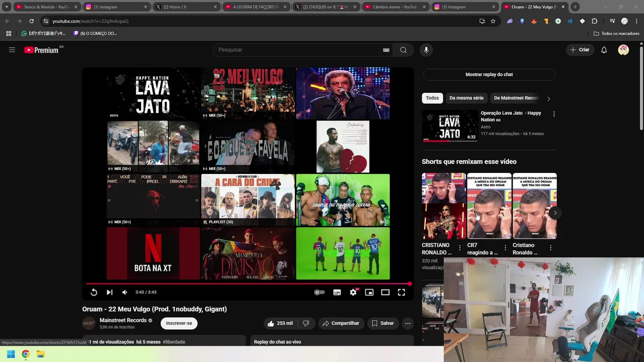644x362 pixels.
Task: Subscribe with Inscrever-se button
Action: [179, 323]
